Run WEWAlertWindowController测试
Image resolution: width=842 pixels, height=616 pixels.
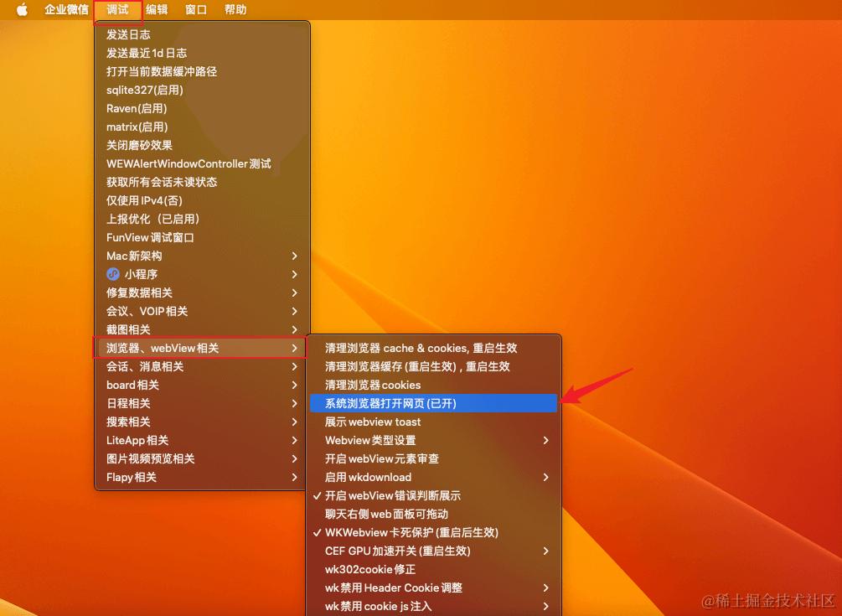(202, 163)
